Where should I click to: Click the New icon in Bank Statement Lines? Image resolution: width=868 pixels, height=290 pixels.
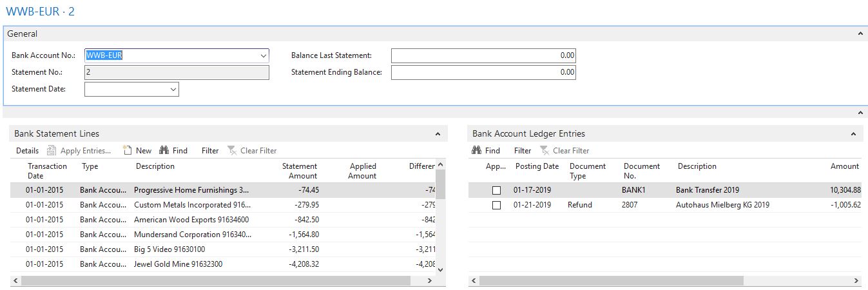click(x=128, y=151)
